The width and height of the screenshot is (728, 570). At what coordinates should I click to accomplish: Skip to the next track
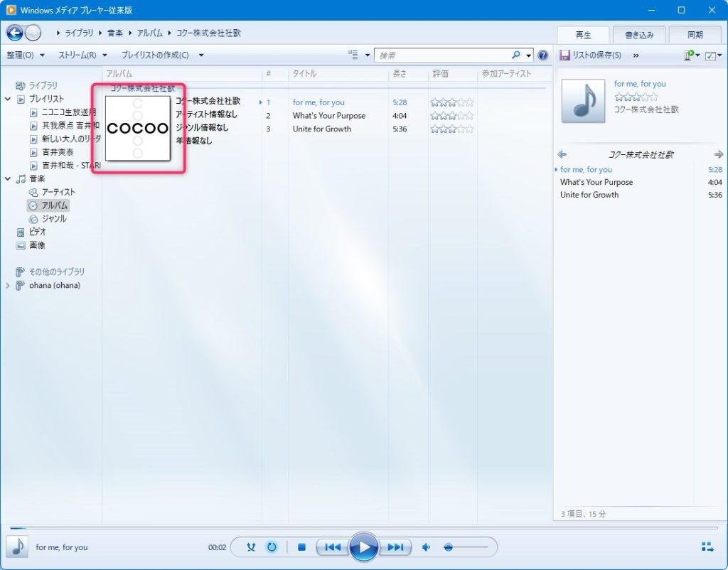coord(395,547)
